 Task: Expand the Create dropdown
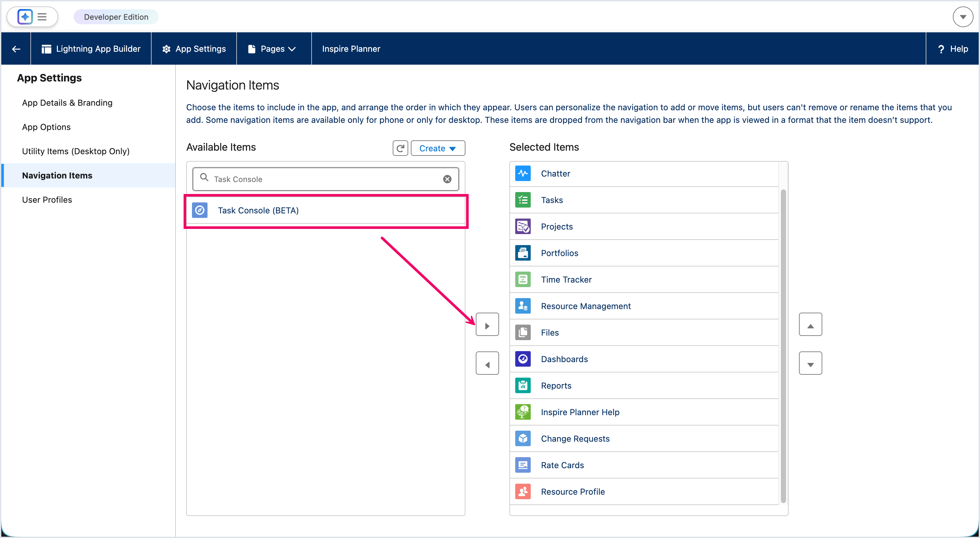[x=438, y=148]
